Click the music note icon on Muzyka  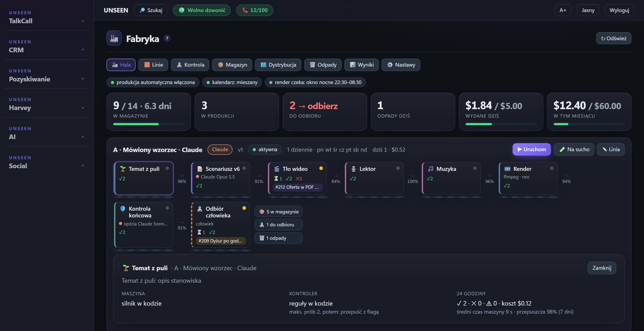point(430,169)
